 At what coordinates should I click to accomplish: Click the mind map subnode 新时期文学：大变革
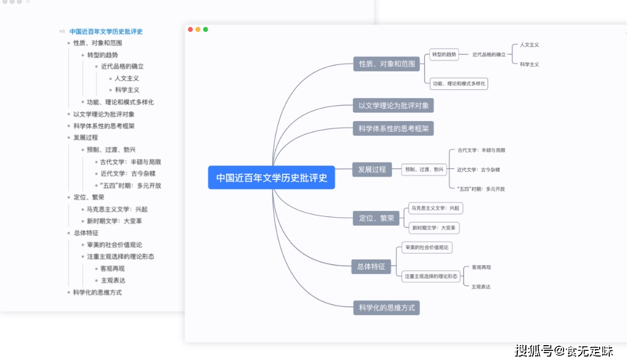434,228
